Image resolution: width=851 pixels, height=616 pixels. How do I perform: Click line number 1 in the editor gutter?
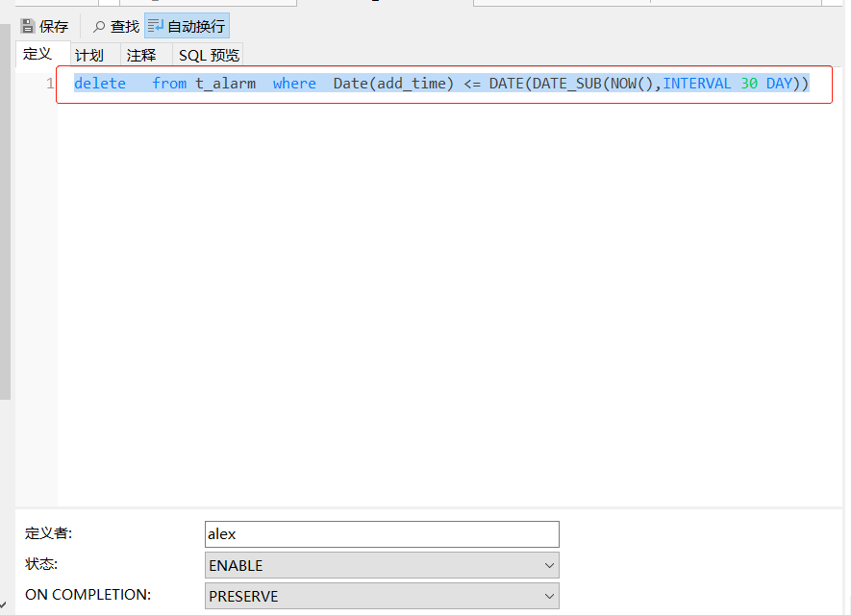tap(49, 84)
